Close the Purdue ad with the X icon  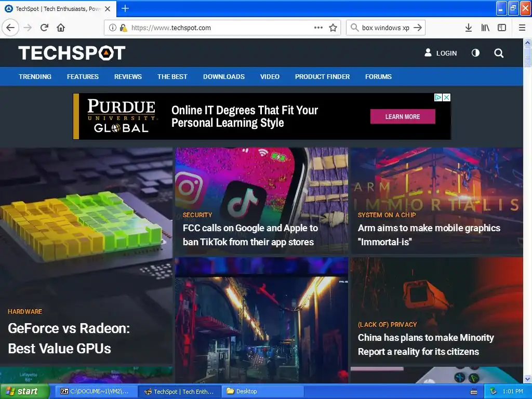tap(447, 97)
